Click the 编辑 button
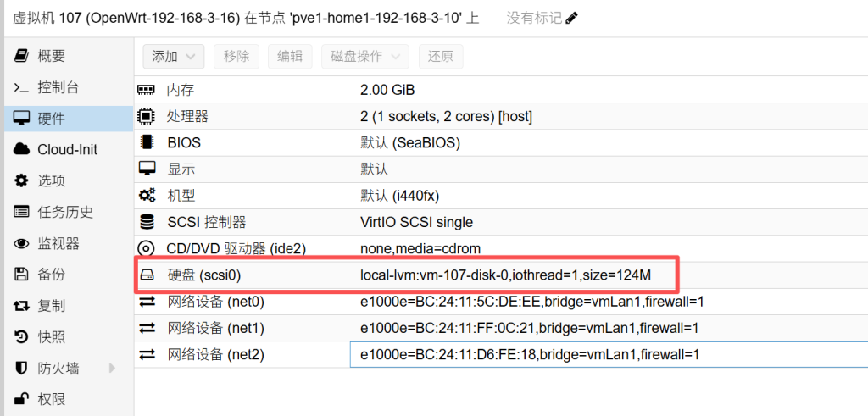This screenshot has height=416, width=868. coord(290,57)
